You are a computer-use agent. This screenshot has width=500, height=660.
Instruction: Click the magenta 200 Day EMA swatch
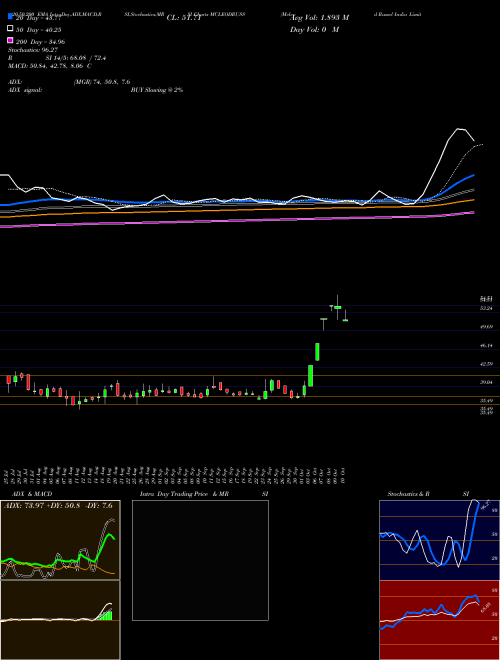click(10, 40)
